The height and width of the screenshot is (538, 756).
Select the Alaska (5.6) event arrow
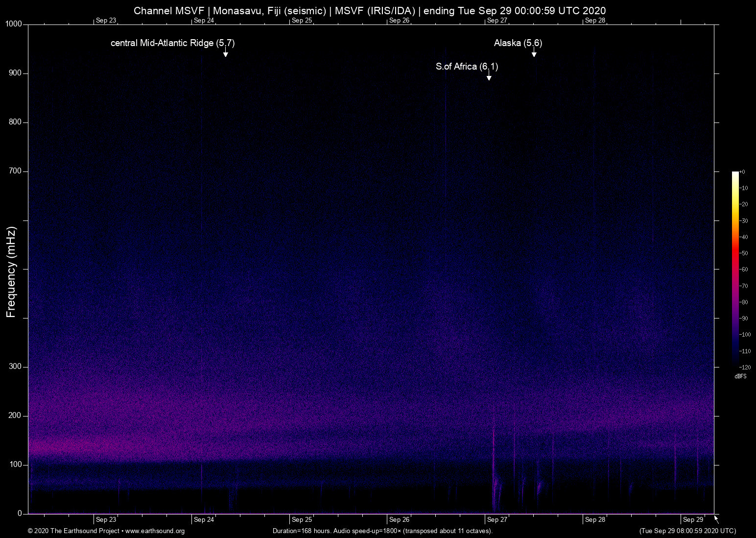pos(534,54)
